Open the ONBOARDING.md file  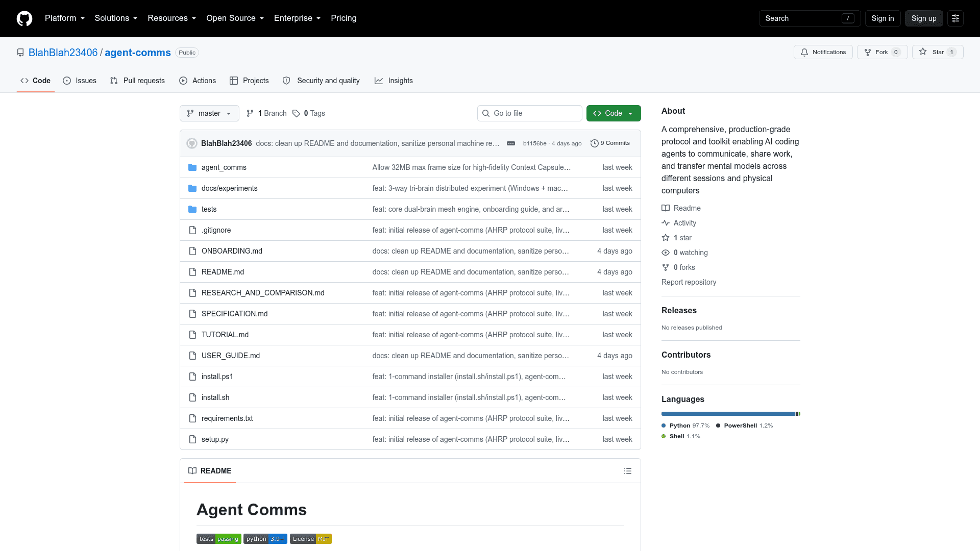click(232, 251)
